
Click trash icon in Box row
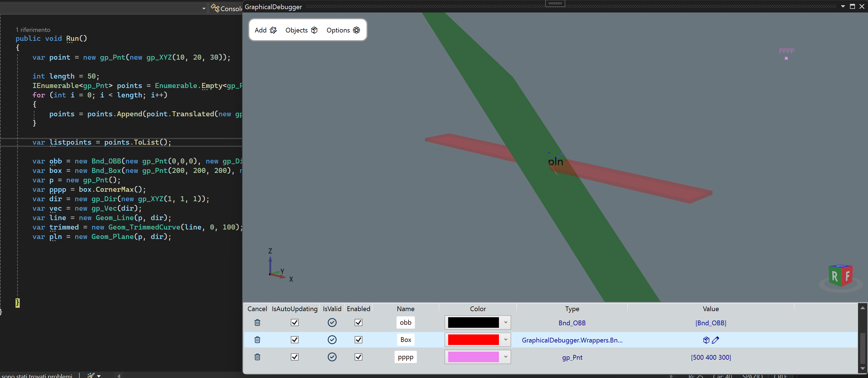pos(257,340)
